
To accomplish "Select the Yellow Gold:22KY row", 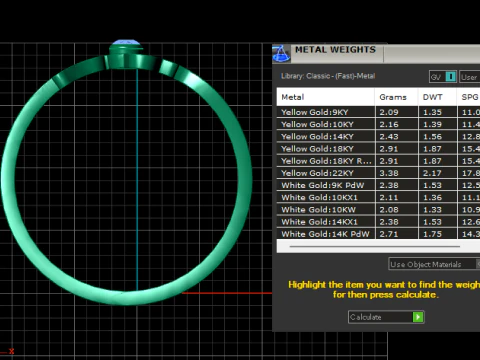I will (x=378, y=173).
